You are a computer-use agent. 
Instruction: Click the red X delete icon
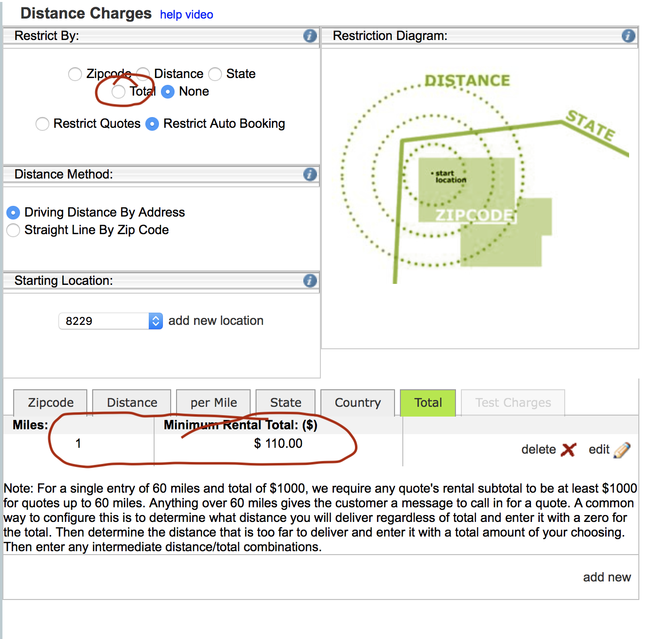pyautogui.click(x=568, y=449)
